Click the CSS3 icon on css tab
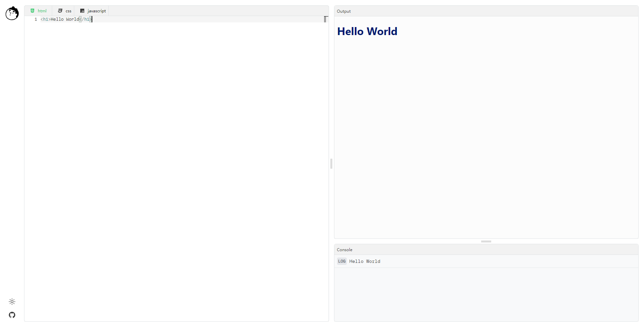 click(60, 11)
